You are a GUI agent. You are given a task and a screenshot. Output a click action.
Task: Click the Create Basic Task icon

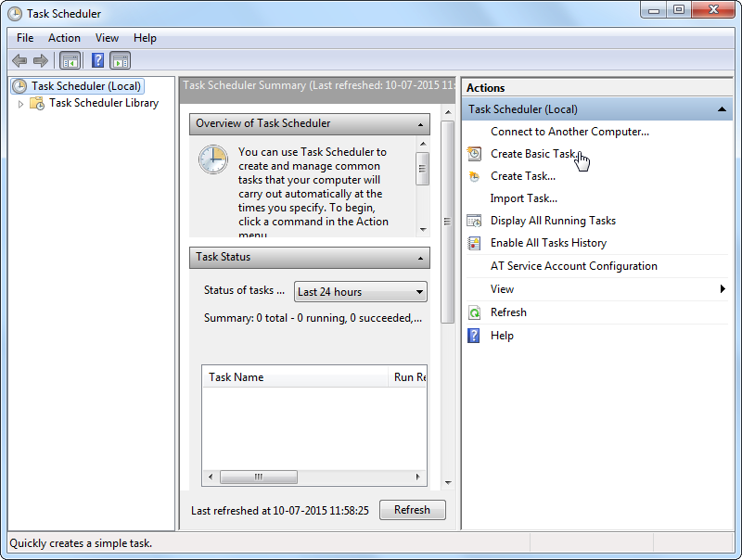click(474, 154)
